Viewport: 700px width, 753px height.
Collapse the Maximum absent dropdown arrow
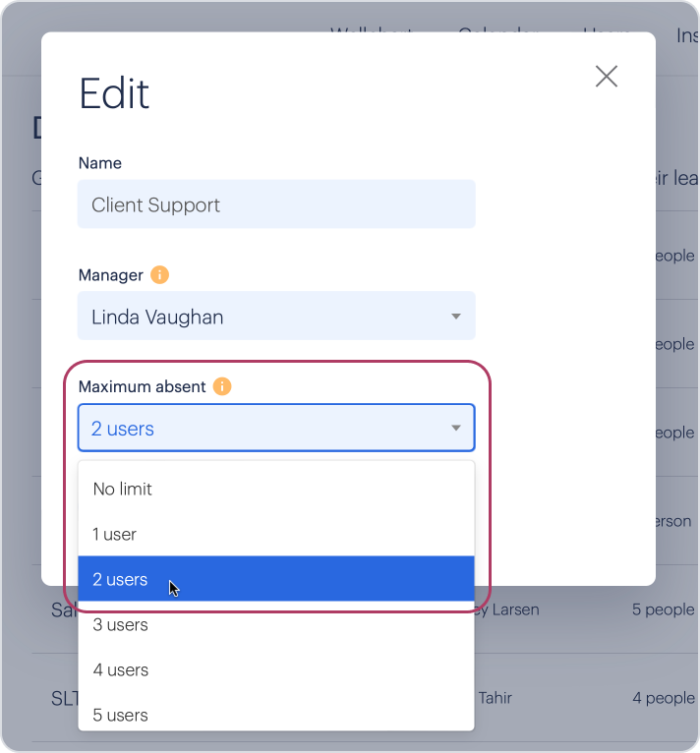coord(456,428)
